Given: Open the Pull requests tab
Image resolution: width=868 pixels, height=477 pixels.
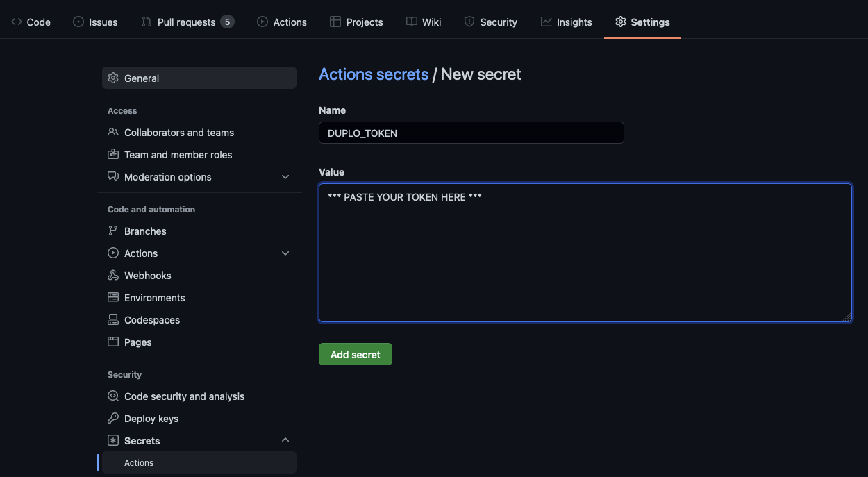Looking at the screenshot, I should tap(187, 22).
